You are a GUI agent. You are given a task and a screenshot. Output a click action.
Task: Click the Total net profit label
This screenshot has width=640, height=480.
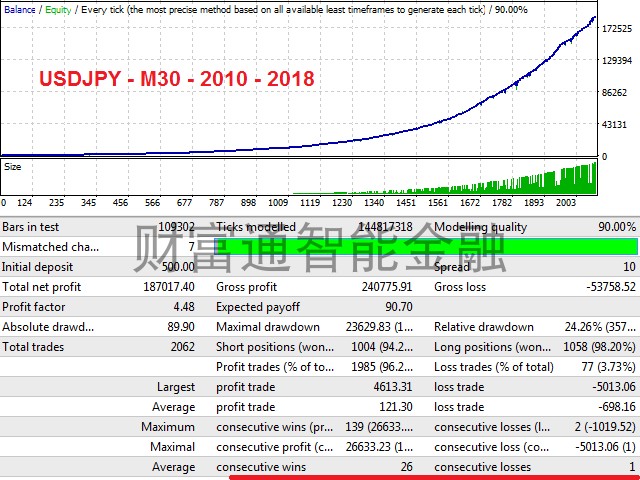[x=41, y=287]
